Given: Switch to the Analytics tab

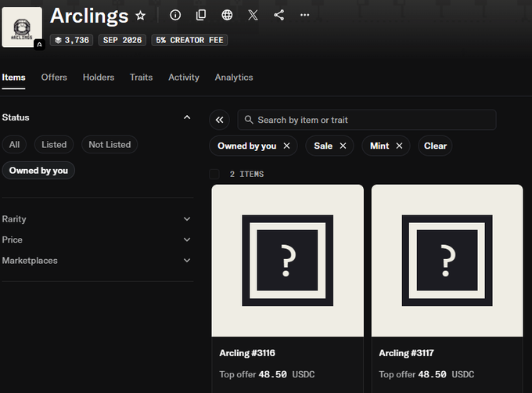Looking at the screenshot, I should [234, 78].
